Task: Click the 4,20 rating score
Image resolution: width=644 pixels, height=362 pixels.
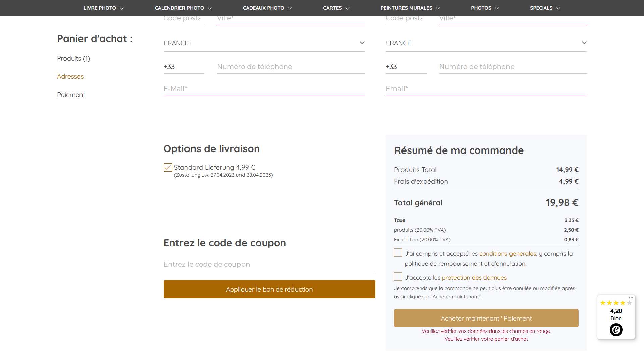Action: click(616, 311)
